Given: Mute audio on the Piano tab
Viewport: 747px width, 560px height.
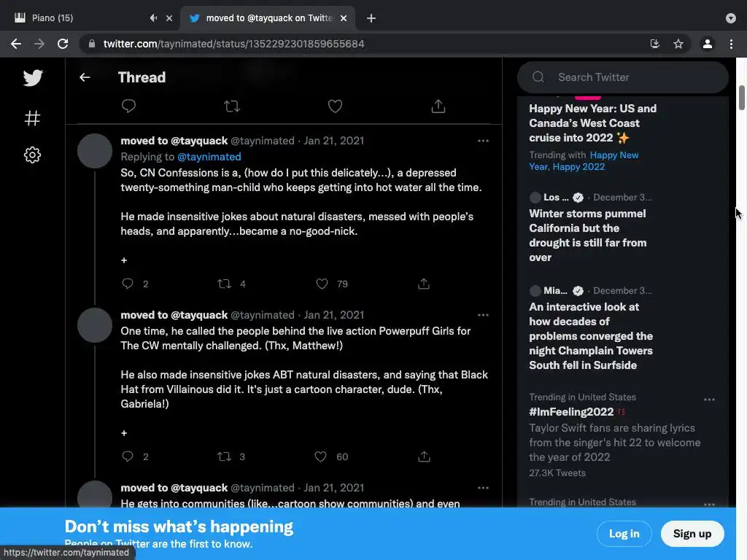Looking at the screenshot, I should pyautogui.click(x=153, y=18).
